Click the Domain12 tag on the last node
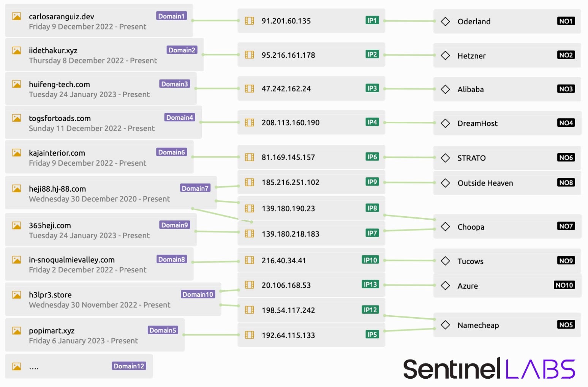The image size is (588, 387). pos(129,366)
